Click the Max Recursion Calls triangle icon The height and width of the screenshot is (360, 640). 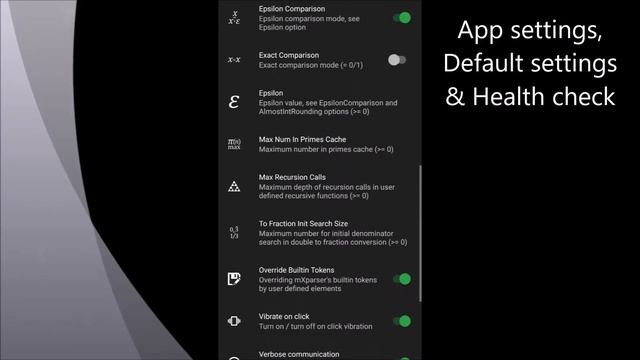pos(234,187)
